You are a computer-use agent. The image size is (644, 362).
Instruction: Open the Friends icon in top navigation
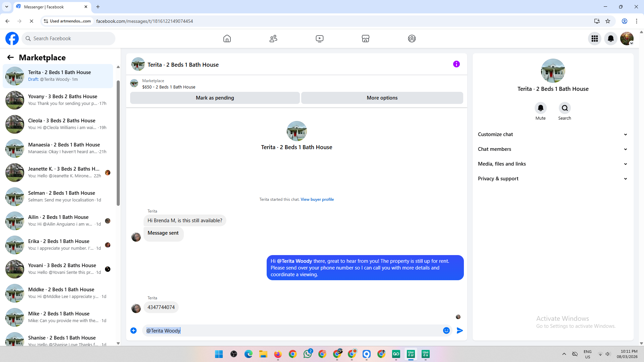(x=273, y=39)
